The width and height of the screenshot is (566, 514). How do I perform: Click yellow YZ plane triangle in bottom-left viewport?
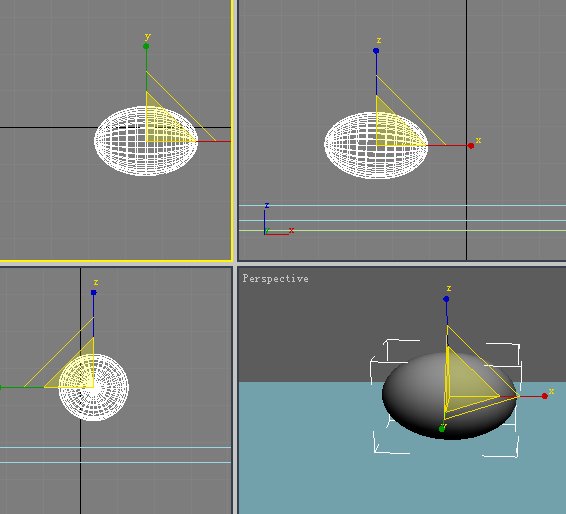tap(78, 372)
